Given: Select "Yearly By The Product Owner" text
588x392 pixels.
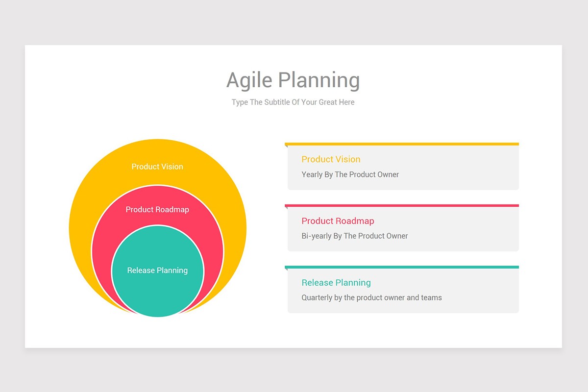Looking at the screenshot, I should (x=350, y=174).
